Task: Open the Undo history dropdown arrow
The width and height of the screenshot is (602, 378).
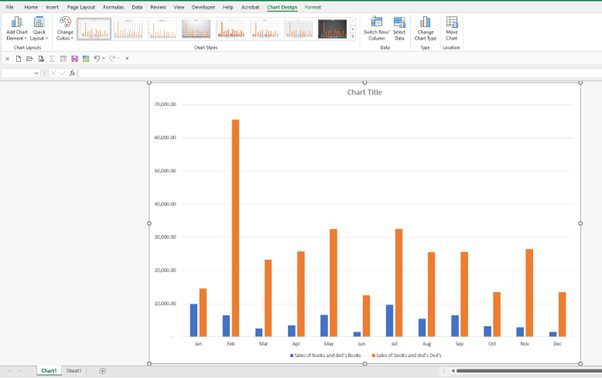Action: 104,58
